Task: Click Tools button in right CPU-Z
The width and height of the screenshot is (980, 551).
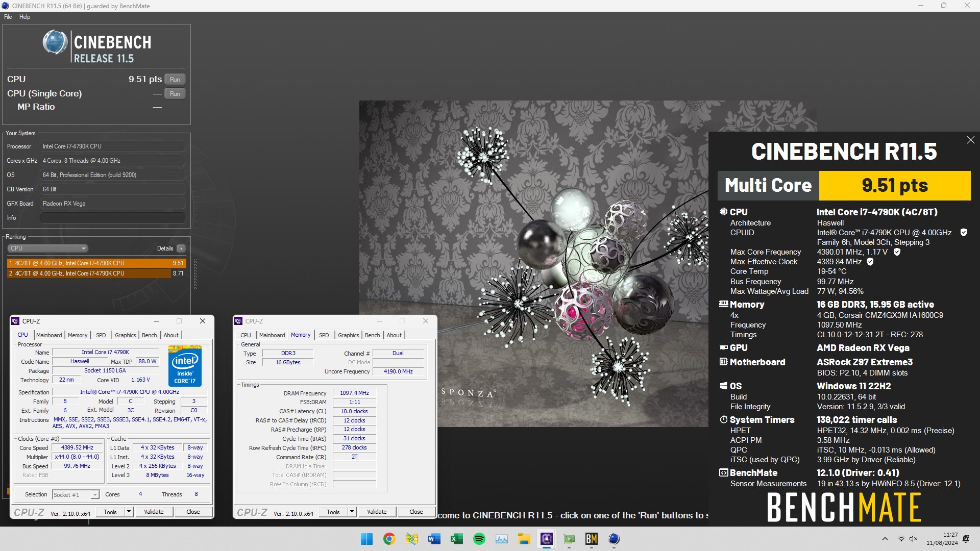Action: 333,512
